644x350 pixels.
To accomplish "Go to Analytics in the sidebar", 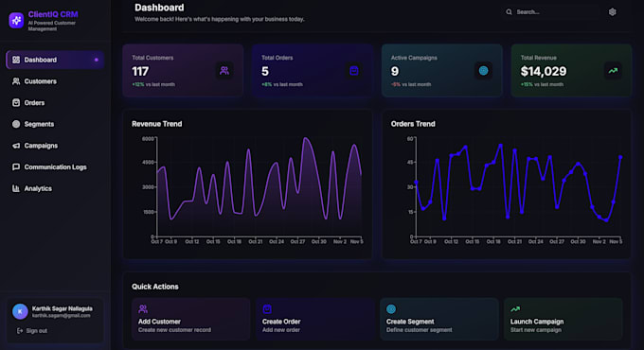I will 55,188.
